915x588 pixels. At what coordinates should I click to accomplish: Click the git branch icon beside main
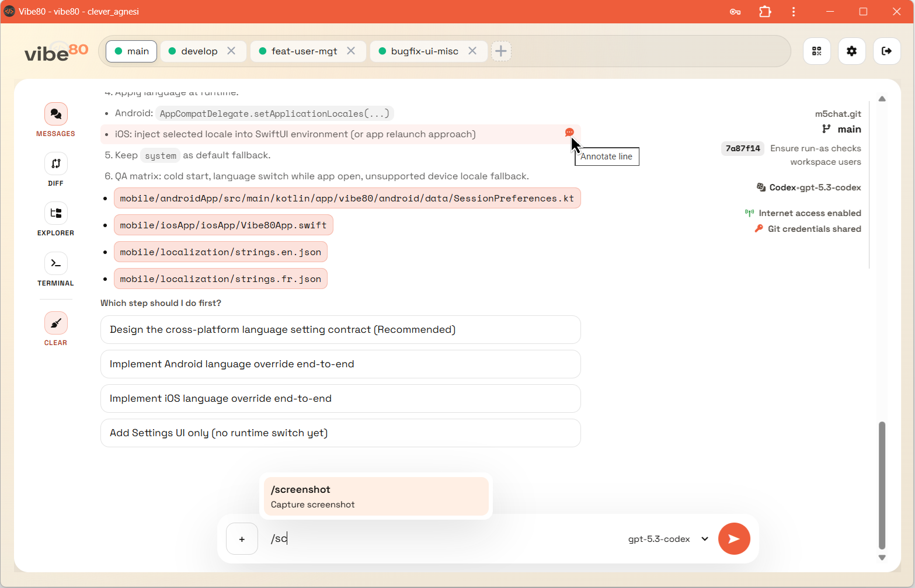(x=826, y=129)
